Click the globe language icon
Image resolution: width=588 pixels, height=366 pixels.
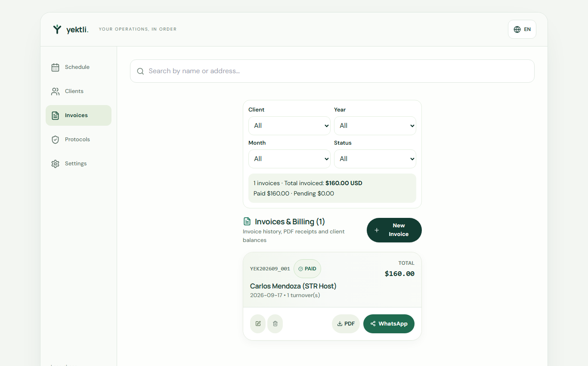[x=517, y=29]
